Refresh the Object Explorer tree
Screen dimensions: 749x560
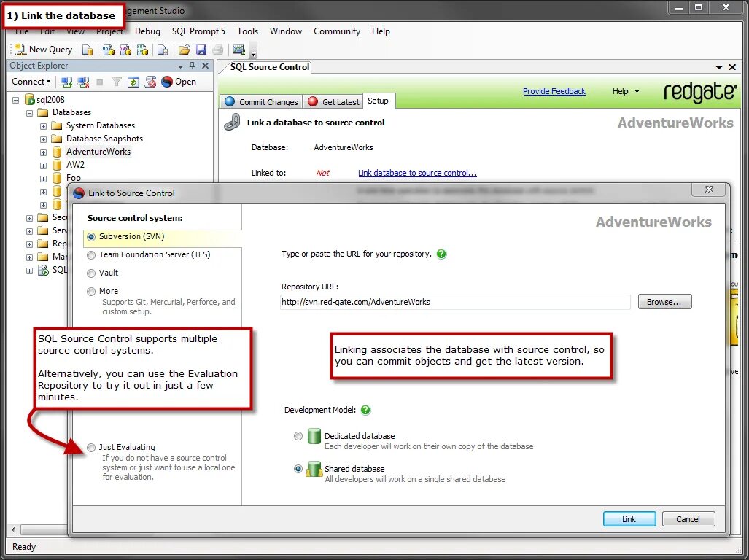[x=133, y=82]
